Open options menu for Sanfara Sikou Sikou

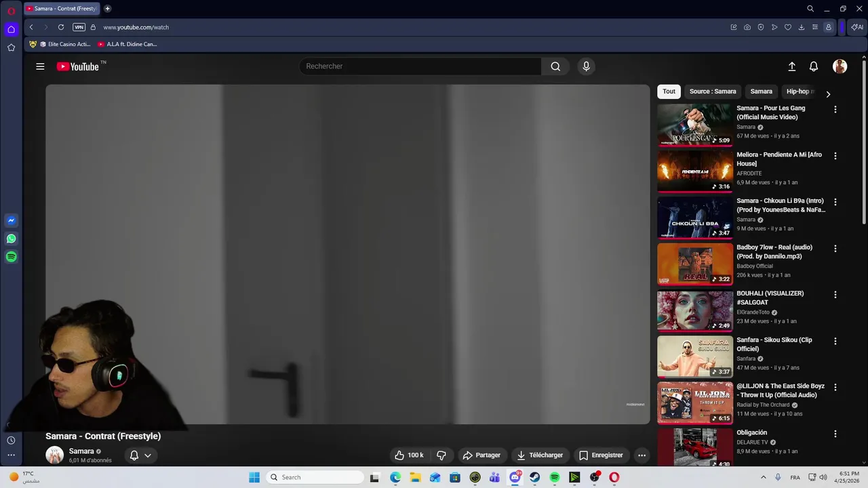point(835,341)
